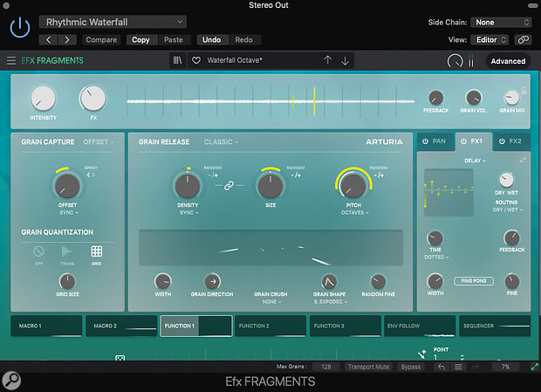Select the Env Follow tab

pyautogui.click(x=420, y=327)
